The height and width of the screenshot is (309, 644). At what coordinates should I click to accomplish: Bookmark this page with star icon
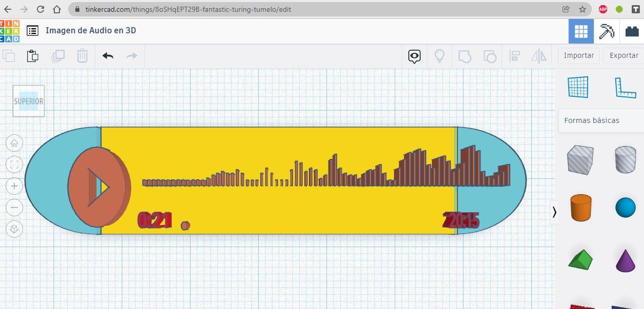coord(583,9)
